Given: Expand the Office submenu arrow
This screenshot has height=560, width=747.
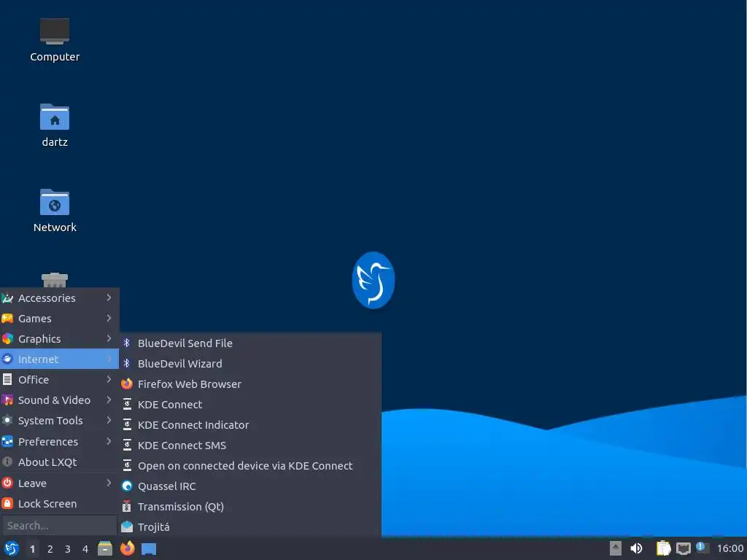Looking at the screenshot, I should pos(109,379).
